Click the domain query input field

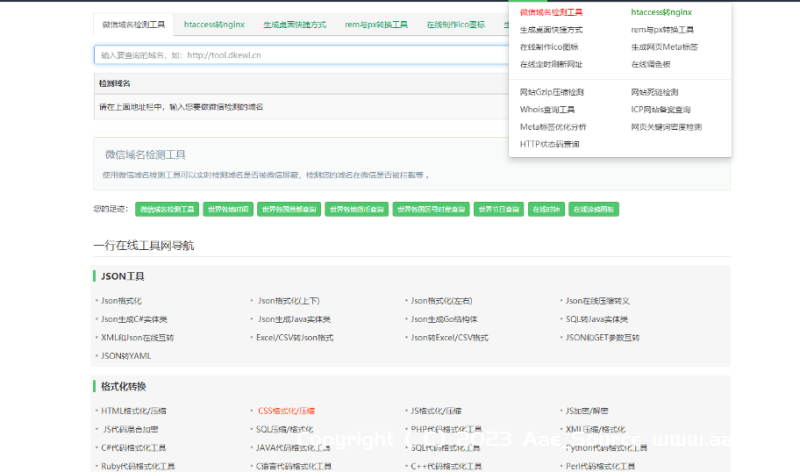[x=300, y=54]
